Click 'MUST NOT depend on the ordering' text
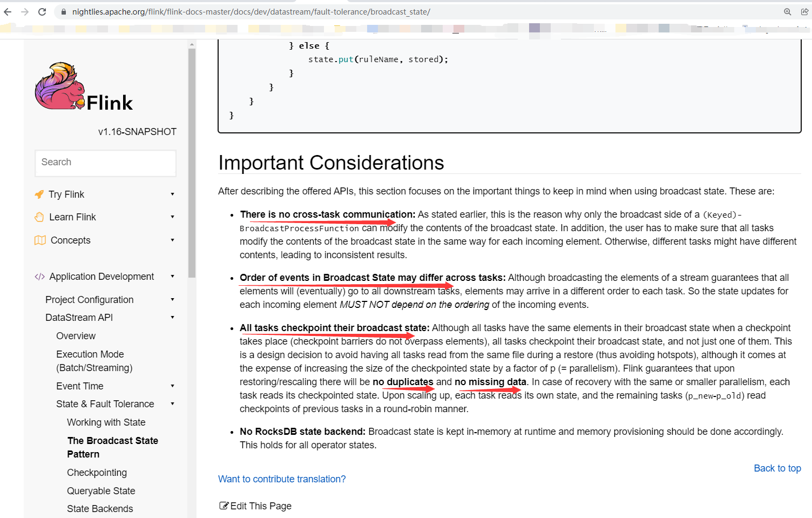This screenshot has height=518, width=812. 414,305
